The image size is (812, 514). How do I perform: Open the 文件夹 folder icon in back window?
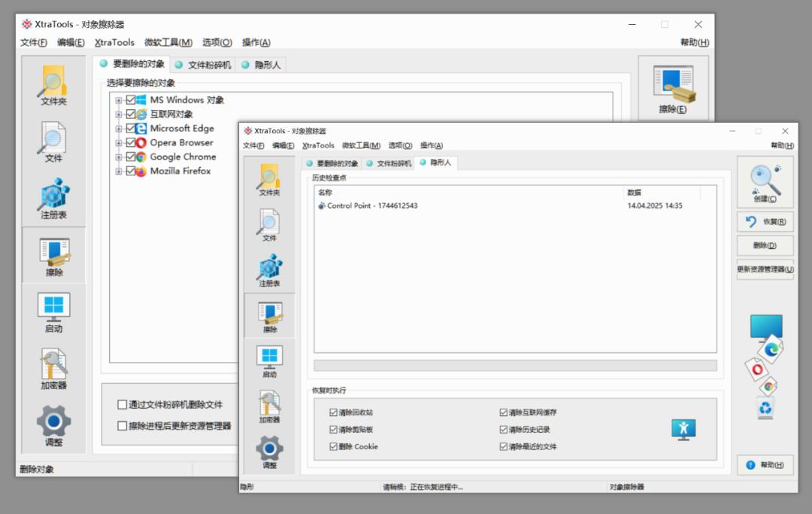click(x=53, y=85)
